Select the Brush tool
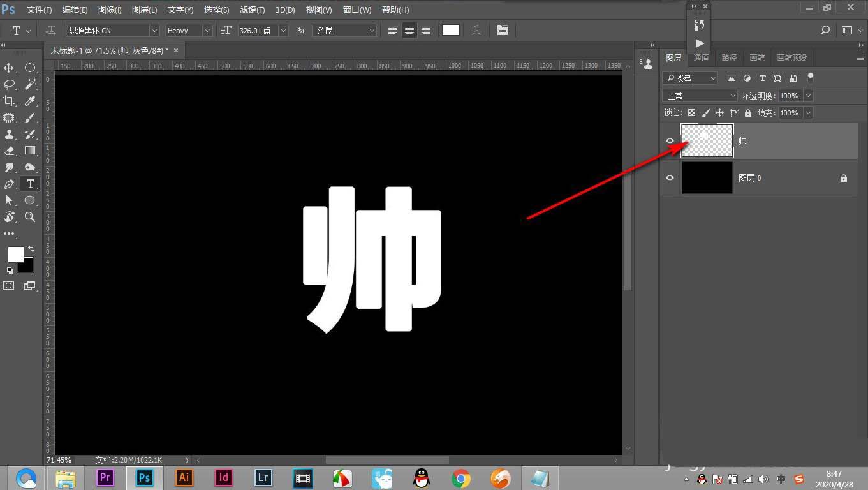This screenshot has width=868, height=490. coord(30,117)
